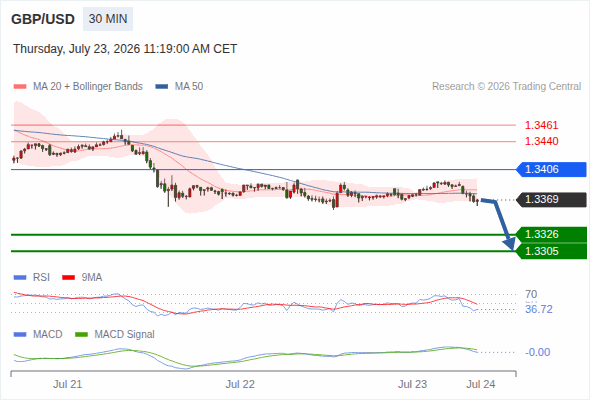Click the 1.3461 resistance level label

[x=541, y=125]
